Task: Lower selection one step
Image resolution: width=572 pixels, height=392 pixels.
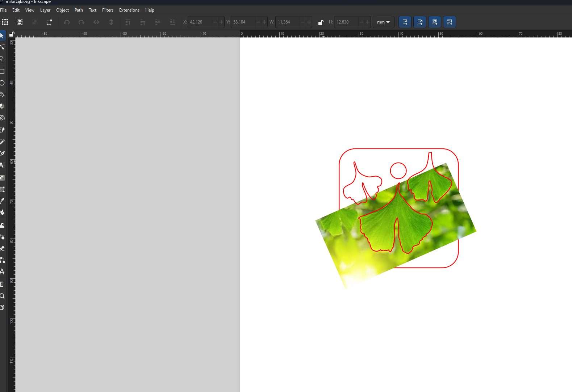Action: 158,22
